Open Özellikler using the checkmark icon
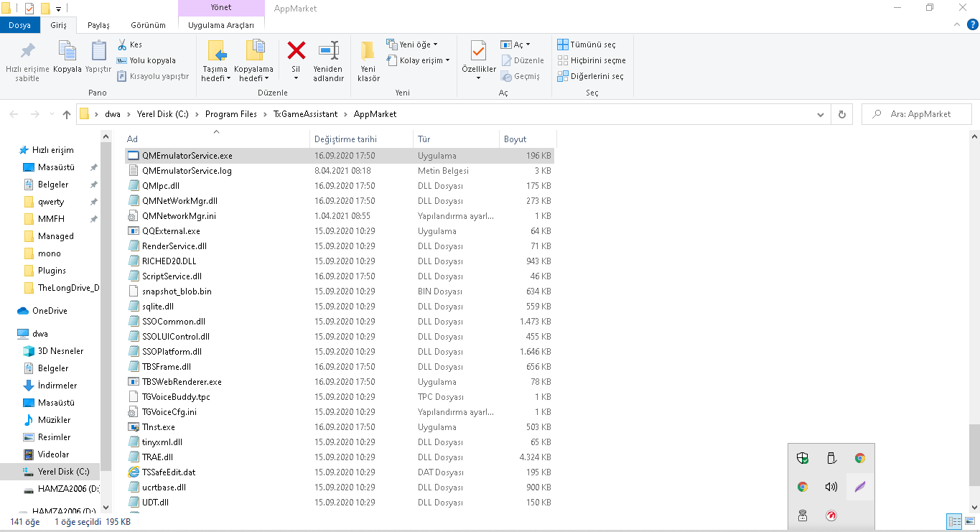Image resolution: width=980 pixels, height=532 pixels. click(478, 50)
